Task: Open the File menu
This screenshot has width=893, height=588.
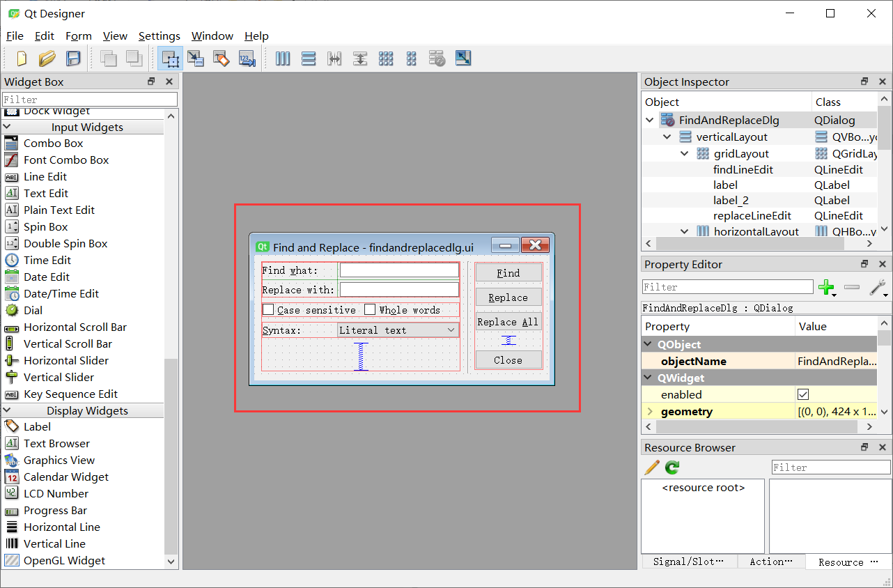Action: pos(15,36)
